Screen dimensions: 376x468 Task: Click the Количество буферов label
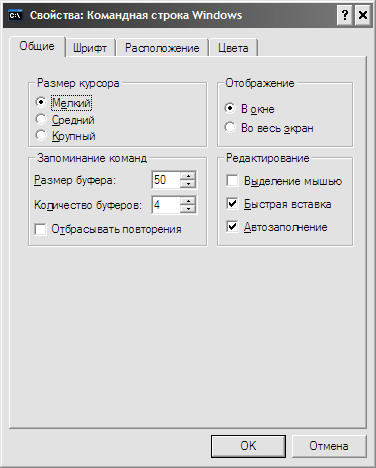coord(88,205)
